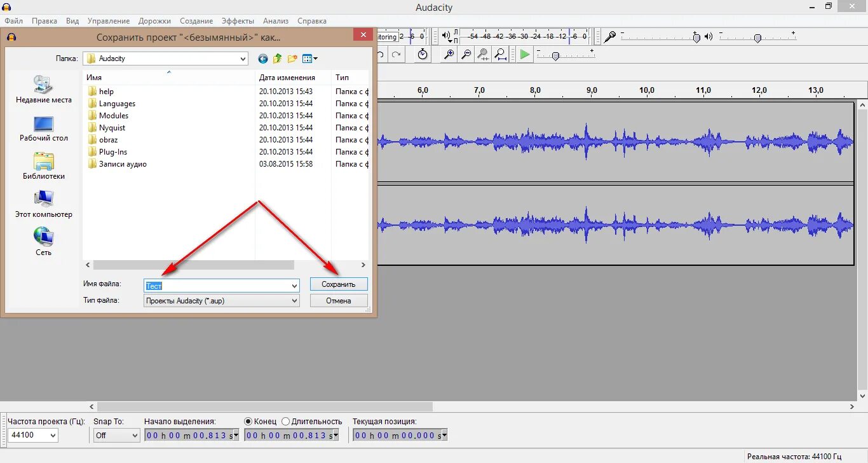
Task: Open the Создание menu
Action: coord(196,21)
